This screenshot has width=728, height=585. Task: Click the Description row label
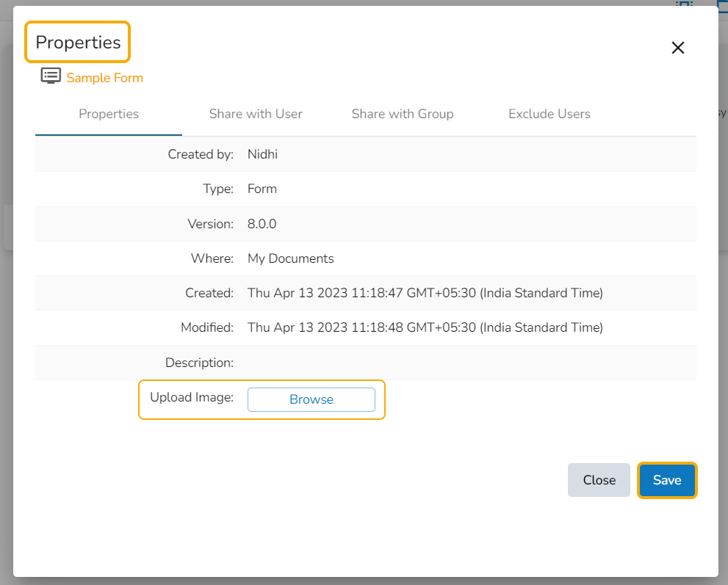tap(199, 363)
